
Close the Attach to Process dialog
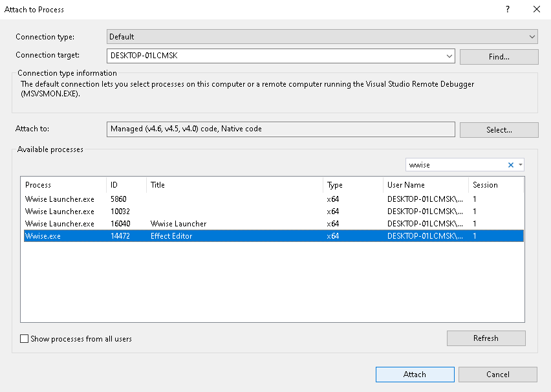tap(537, 10)
